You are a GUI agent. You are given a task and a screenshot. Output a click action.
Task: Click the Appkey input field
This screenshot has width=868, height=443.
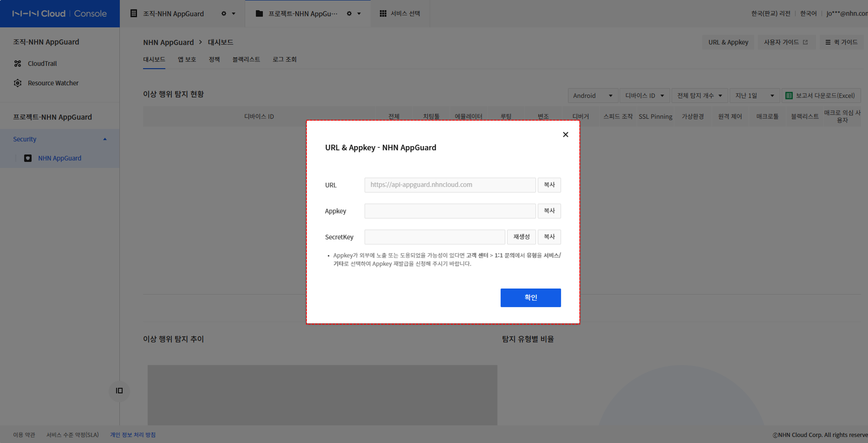[450, 211]
